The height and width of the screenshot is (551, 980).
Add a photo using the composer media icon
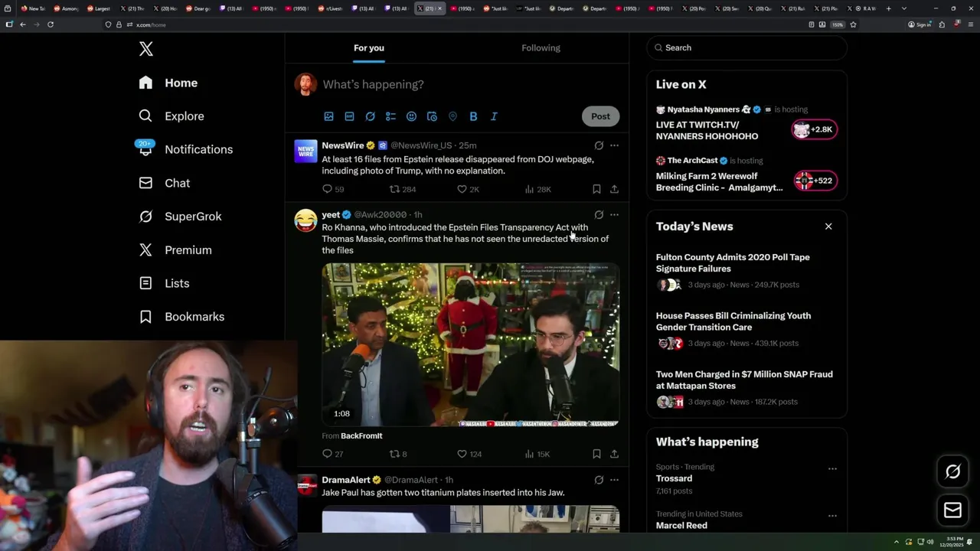[x=328, y=116]
